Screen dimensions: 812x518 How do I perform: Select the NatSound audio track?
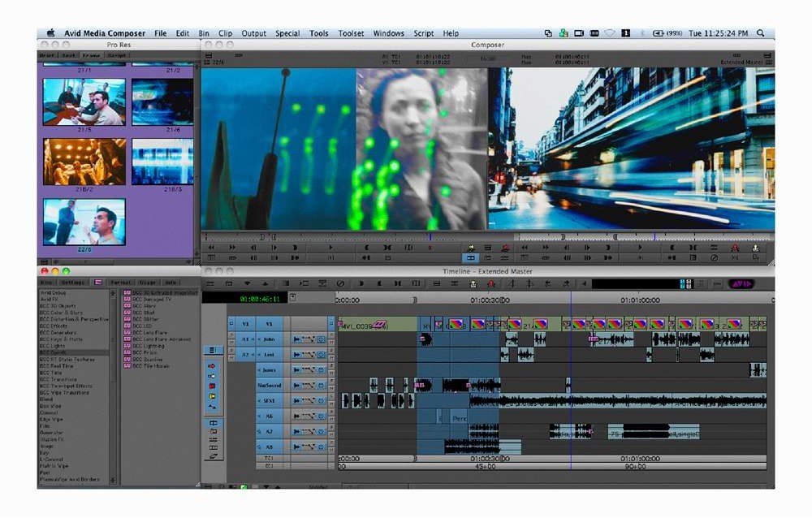[270, 386]
